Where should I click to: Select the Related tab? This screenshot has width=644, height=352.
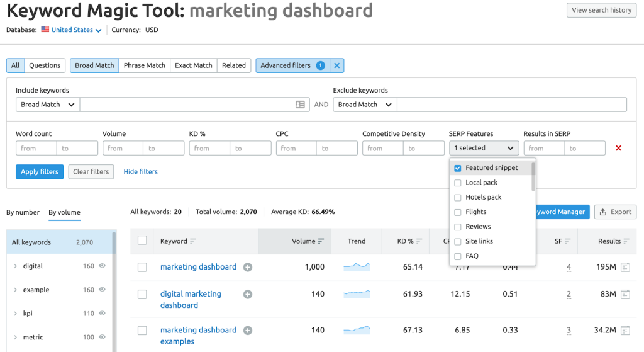[x=234, y=65]
